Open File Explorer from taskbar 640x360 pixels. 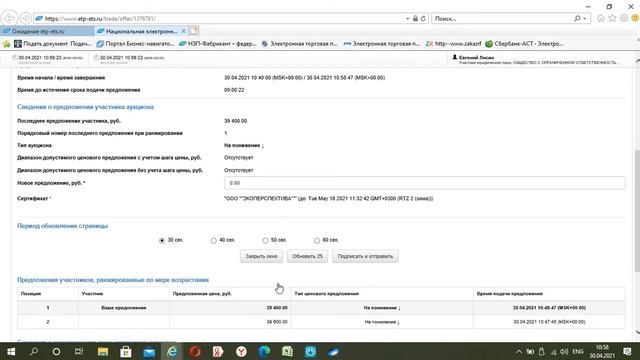click(x=102, y=351)
